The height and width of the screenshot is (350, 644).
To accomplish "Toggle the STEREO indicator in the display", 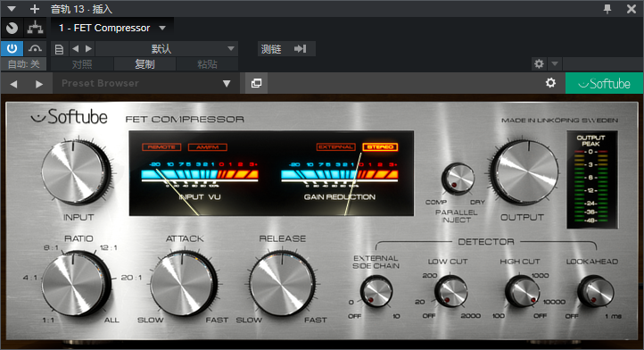I will 380,146.
